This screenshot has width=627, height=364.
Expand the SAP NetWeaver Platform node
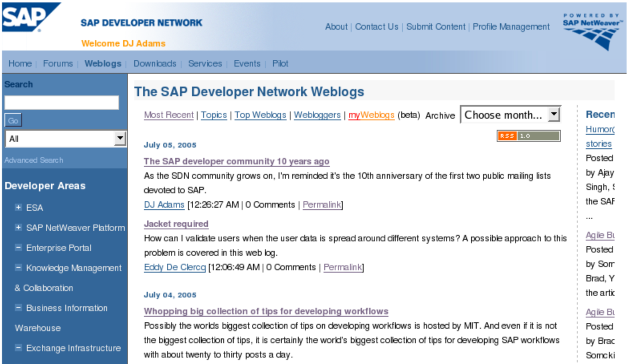[18, 227]
